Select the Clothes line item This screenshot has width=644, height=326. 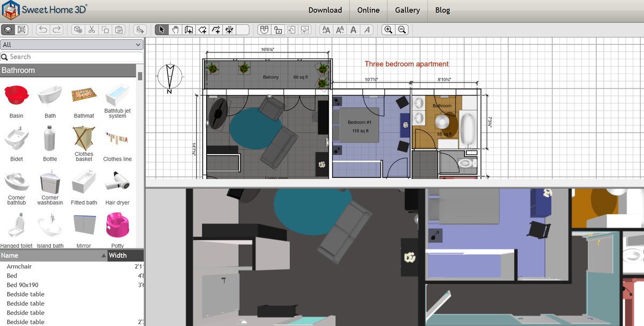118,143
